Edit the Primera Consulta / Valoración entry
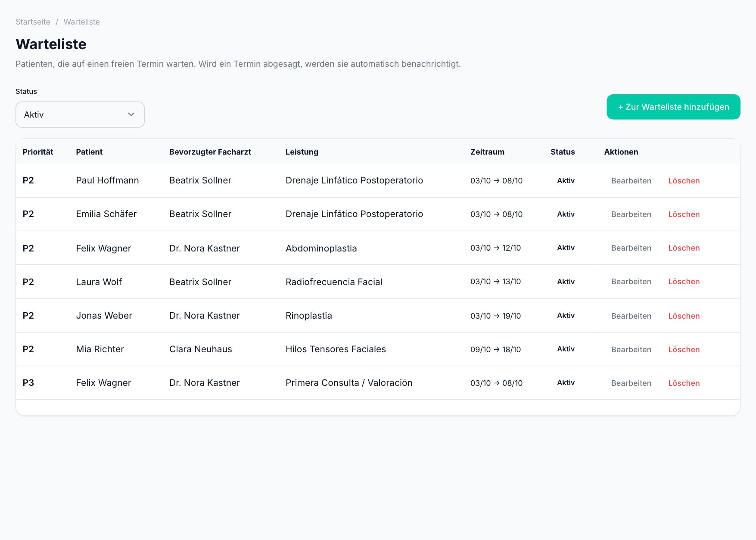The image size is (756, 540). pos(631,383)
